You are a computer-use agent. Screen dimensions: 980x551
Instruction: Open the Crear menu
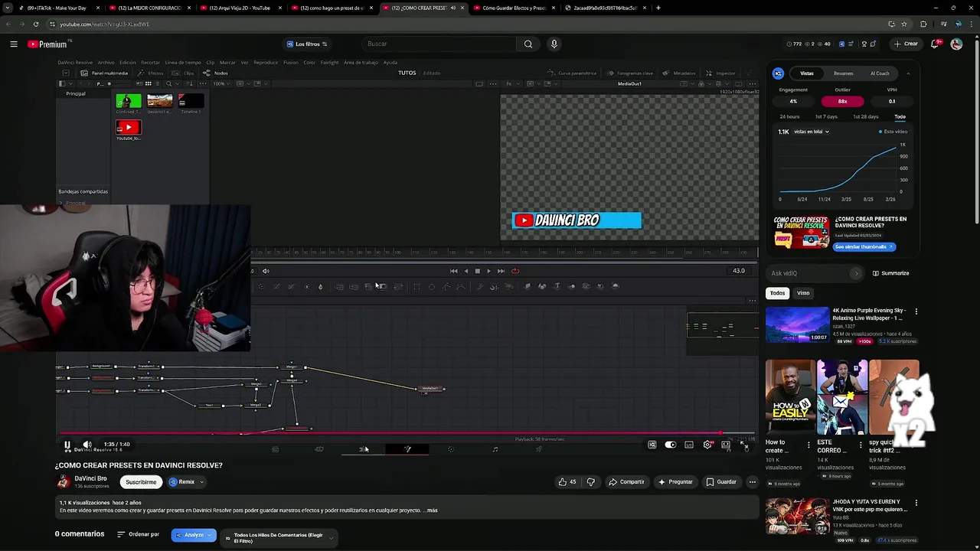coord(906,44)
